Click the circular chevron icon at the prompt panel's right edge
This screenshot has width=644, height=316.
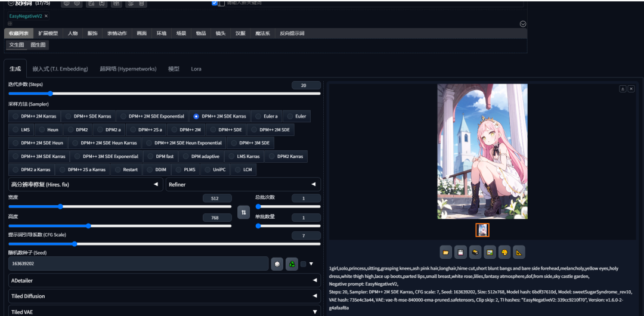coord(523,24)
